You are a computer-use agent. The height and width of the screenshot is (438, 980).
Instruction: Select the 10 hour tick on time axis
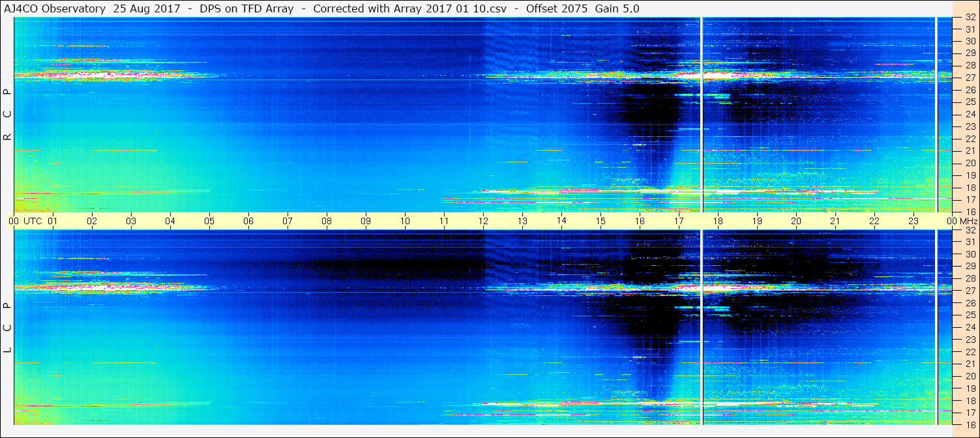[405, 221]
